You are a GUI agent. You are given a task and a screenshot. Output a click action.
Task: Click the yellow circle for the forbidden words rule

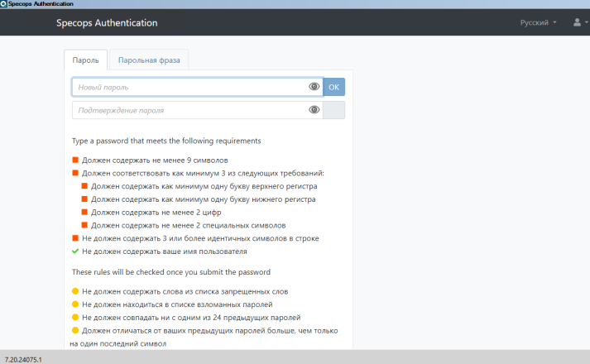click(x=75, y=291)
